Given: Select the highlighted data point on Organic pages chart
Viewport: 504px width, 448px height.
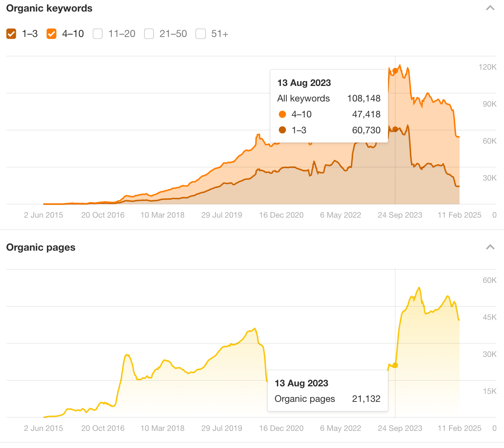Looking at the screenshot, I should [x=395, y=365].
